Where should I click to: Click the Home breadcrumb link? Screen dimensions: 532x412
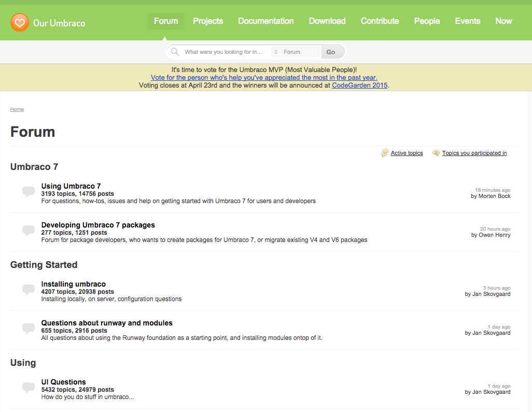17,109
